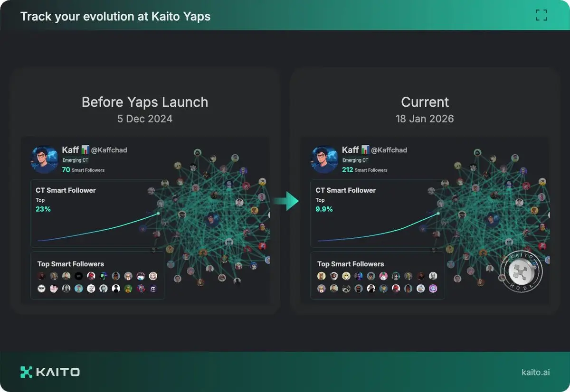Click the 'Emerging CT' badge in the Before card

tap(75, 160)
